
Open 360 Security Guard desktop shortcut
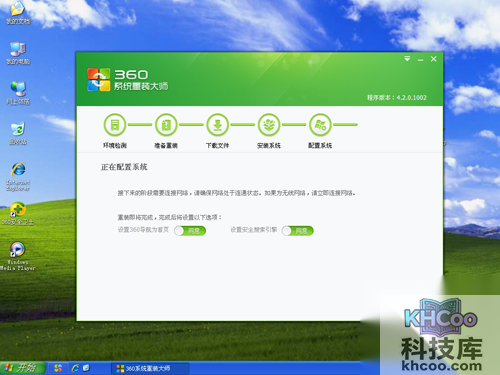point(18,213)
